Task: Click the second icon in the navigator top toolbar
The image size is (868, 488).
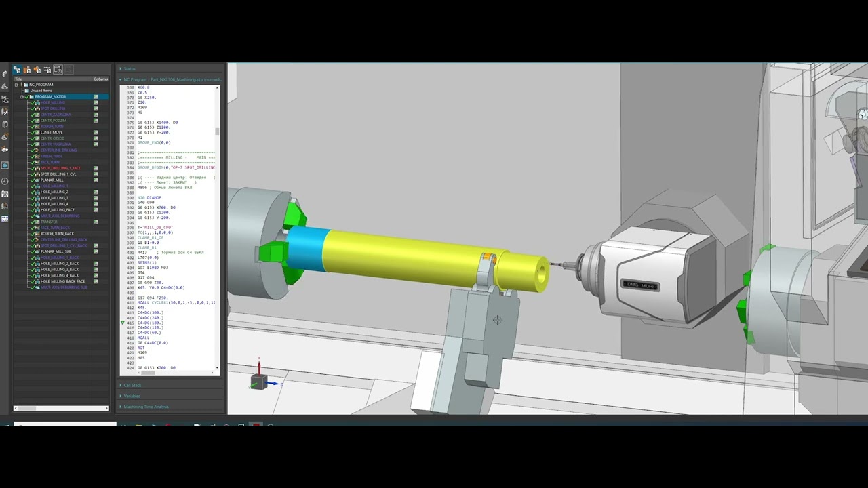Action: (x=27, y=70)
